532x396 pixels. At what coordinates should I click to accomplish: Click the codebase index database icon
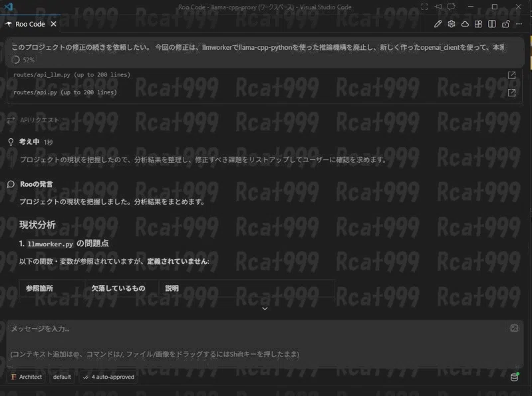coord(514,377)
